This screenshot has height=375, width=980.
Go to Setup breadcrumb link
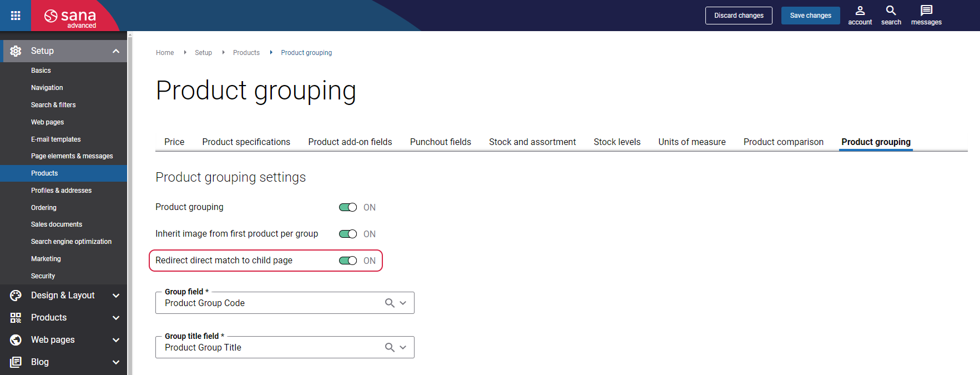point(203,53)
